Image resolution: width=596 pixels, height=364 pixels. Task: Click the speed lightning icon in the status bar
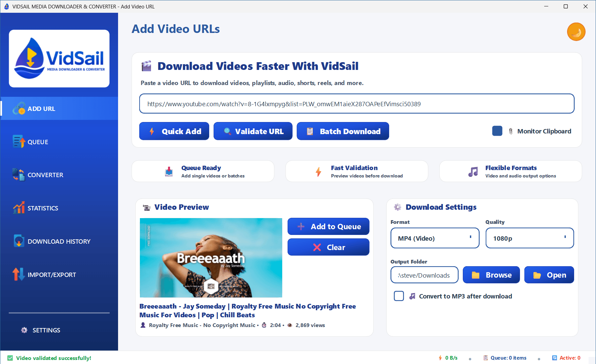[x=440, y=358]
